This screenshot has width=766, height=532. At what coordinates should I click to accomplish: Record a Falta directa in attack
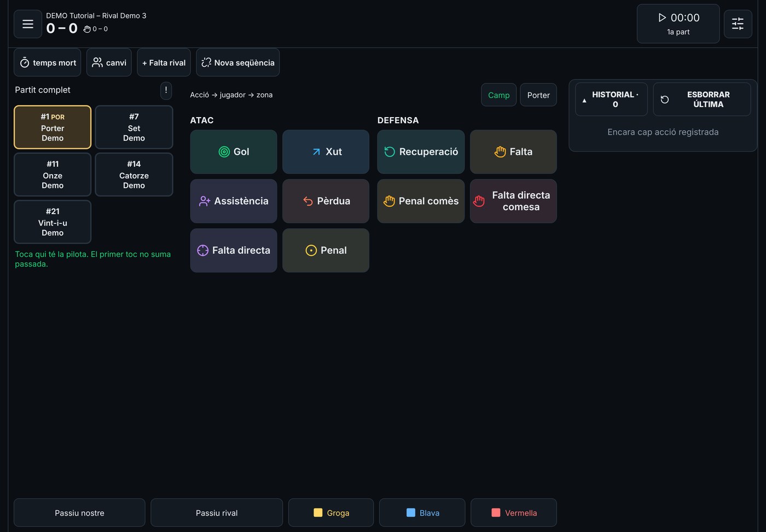pos(234,250)
